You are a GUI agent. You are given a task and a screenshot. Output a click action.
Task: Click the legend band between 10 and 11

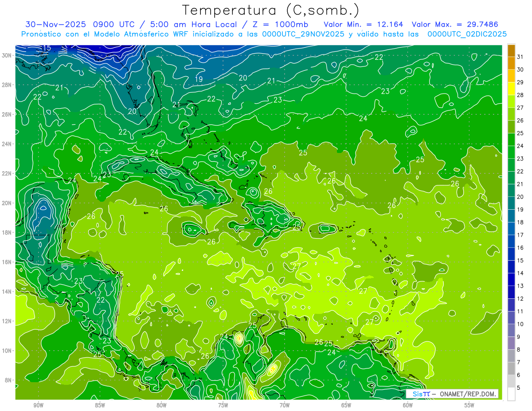tap(512, 318)
